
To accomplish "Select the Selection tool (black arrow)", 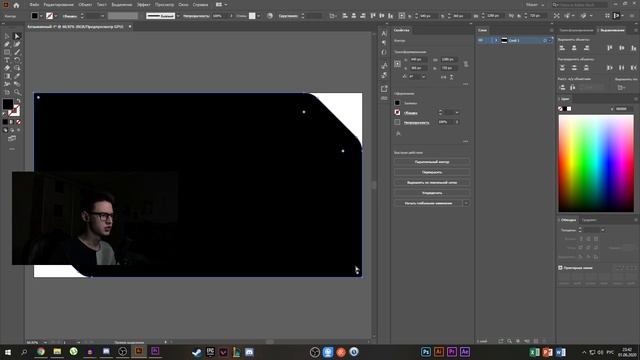I will (7, 36).
